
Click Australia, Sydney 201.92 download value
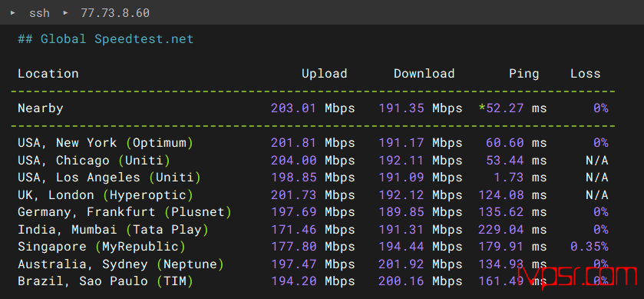421,264
